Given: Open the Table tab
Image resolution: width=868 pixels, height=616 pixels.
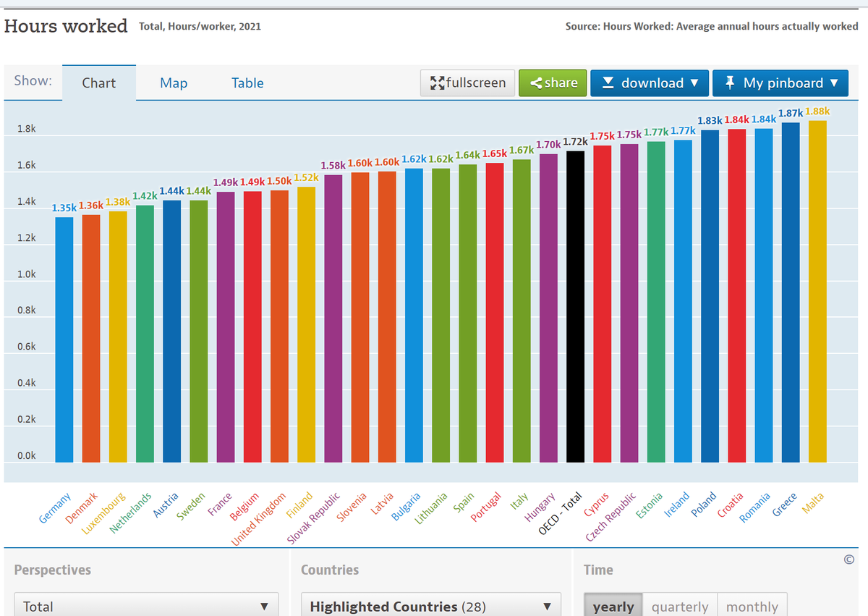Looking at the screenshot, I should (x=247, y=83).
